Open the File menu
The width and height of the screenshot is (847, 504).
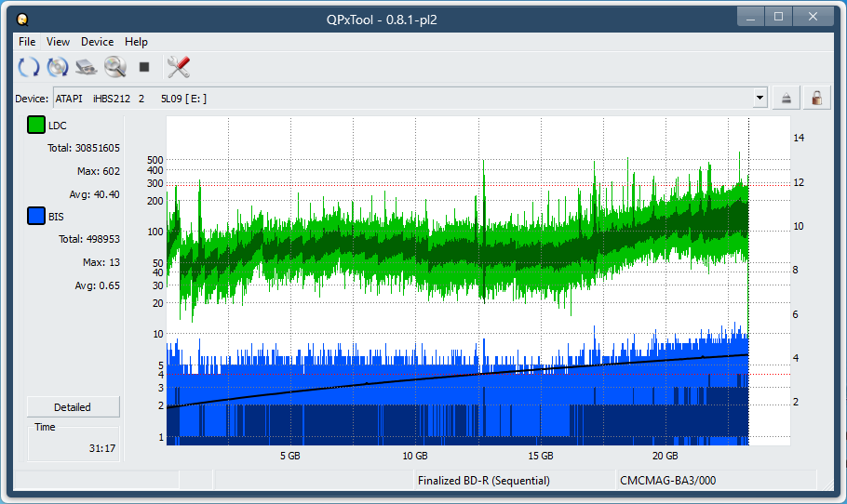[27, 42]
